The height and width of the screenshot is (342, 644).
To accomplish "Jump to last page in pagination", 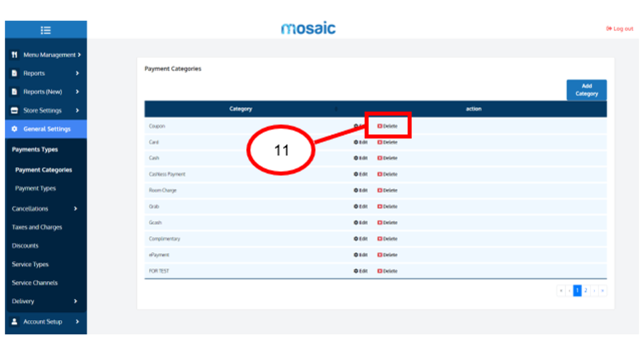I will coord(603,291).
